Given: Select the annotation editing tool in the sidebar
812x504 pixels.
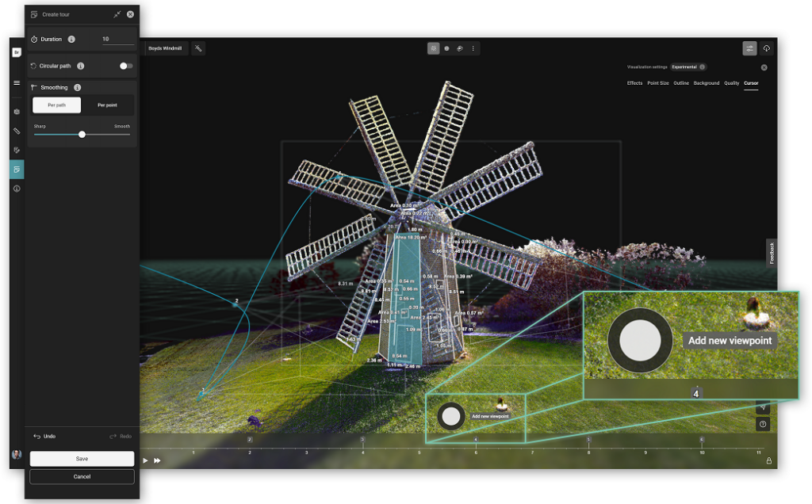Looking at the screenshot, I should (16, 150).
